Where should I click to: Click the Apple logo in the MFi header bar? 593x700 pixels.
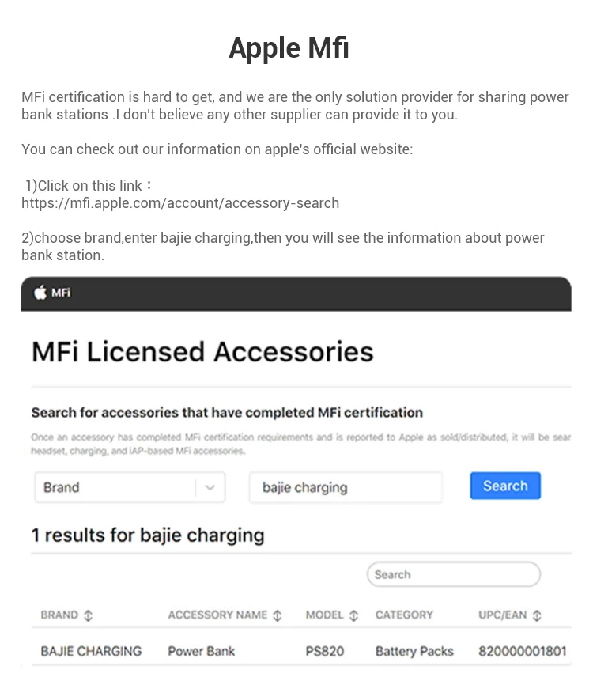(40, 293)
